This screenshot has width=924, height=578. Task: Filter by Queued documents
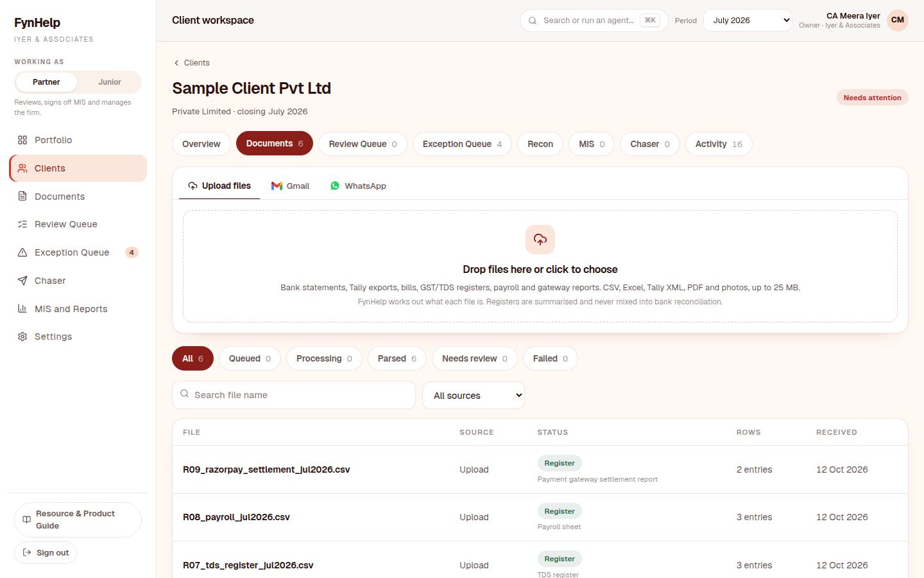[250, 358]
